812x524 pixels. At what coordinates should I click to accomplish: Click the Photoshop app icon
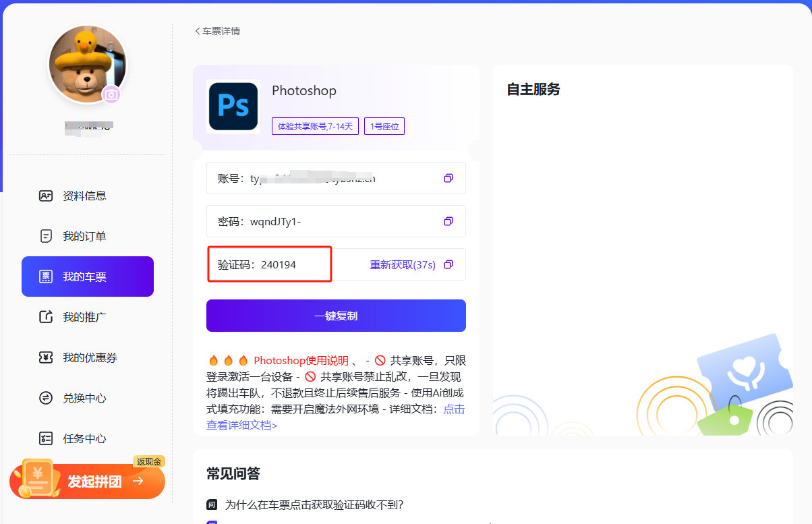[x=233, y=107]
